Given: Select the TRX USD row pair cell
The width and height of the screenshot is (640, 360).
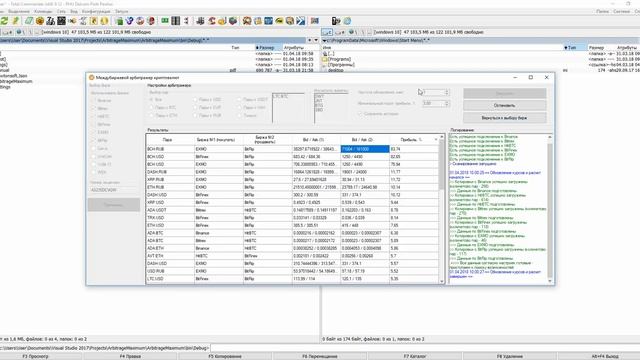Looking at the screenshot, I should click(x=170, y=218).
